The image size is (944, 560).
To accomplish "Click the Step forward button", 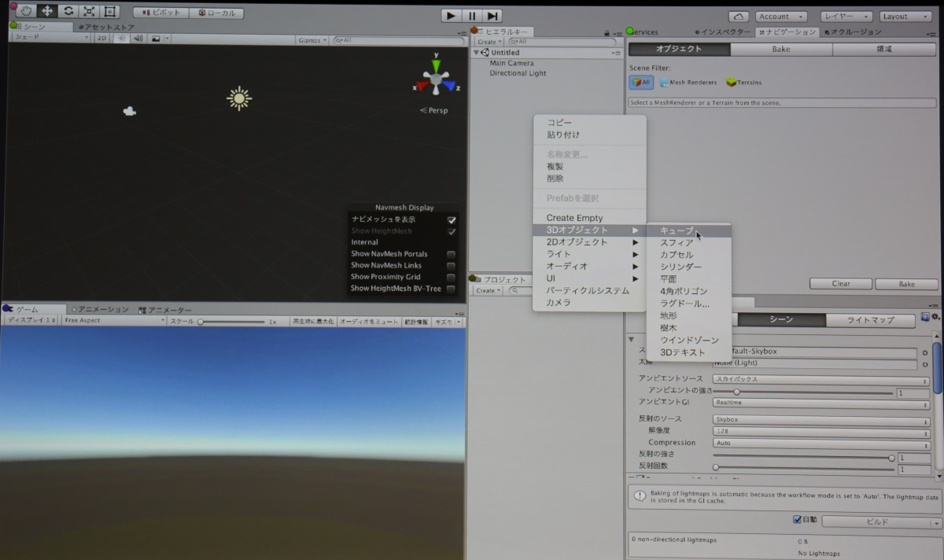I will (492, 15).
